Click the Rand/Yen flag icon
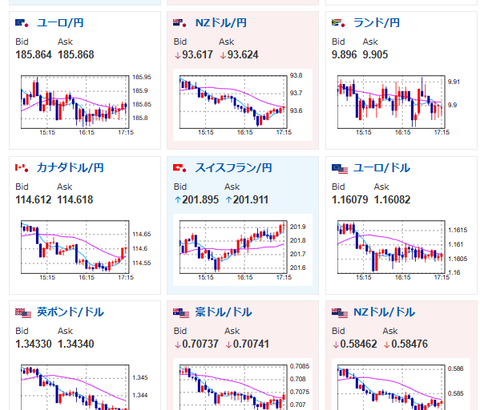Image resolution: width=480 pixels, height=410 pixels. click(x=339, y=23)
